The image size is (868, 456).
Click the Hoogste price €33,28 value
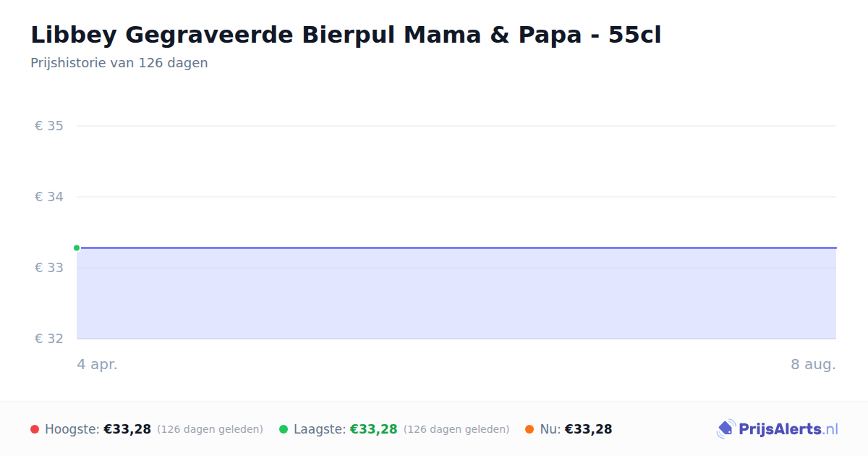click(x=127, y=429)
